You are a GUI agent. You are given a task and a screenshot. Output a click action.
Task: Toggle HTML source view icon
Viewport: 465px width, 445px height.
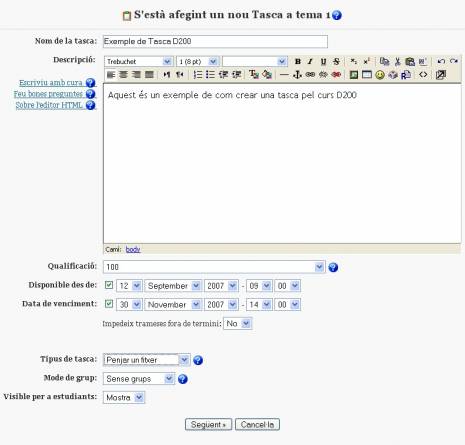pyautogui.click(x=423, y=75)
